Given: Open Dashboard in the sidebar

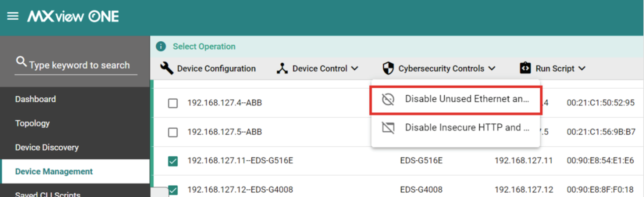Looking at the screenshot, I should click(36, 99).
